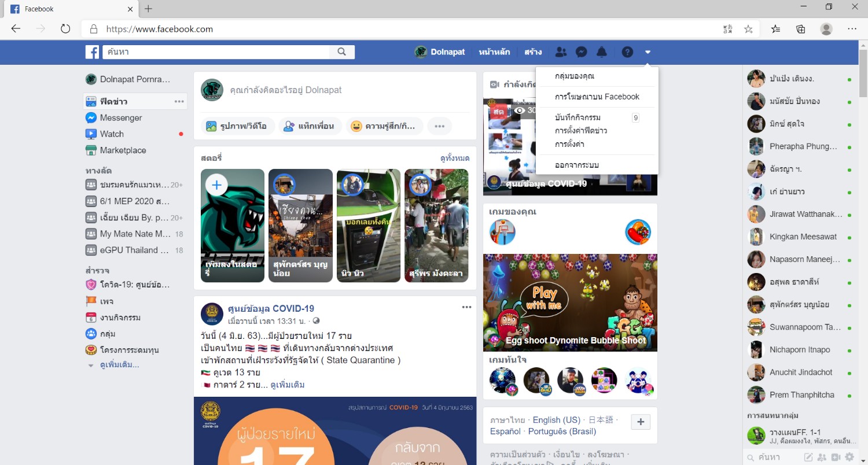Expand ดูเพิ่มเติม in the left sidebar

point(119,365)
